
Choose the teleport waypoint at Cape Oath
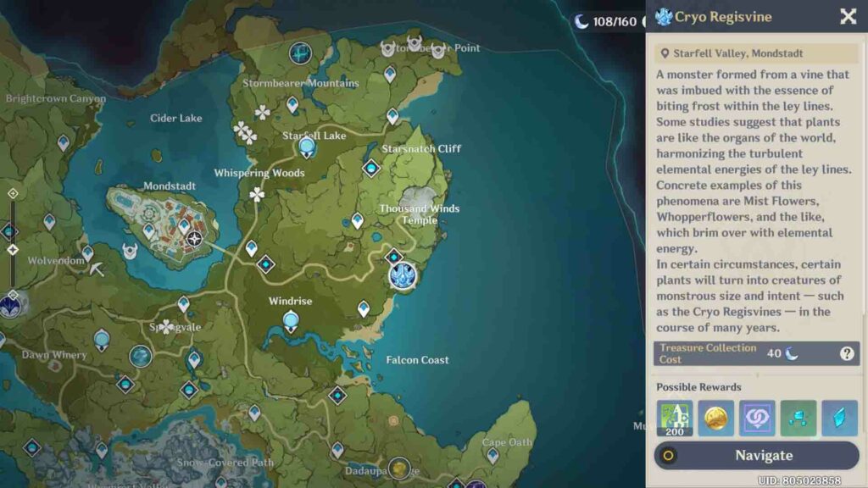(493, 457)
